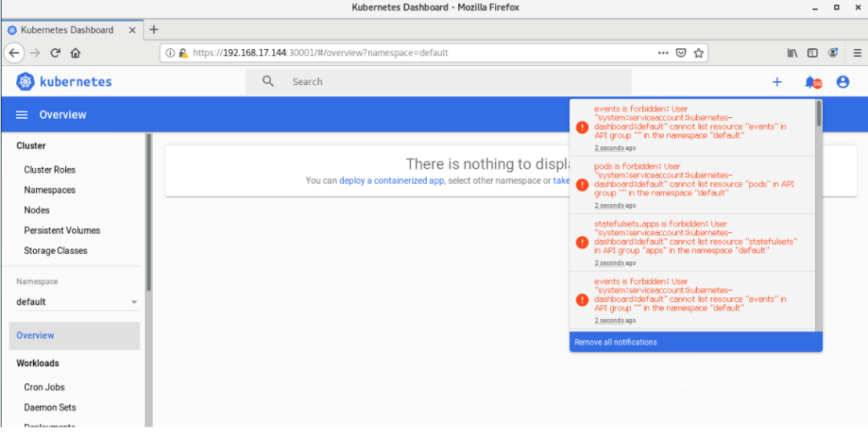Minimize the Firefox window

[816, 8]
